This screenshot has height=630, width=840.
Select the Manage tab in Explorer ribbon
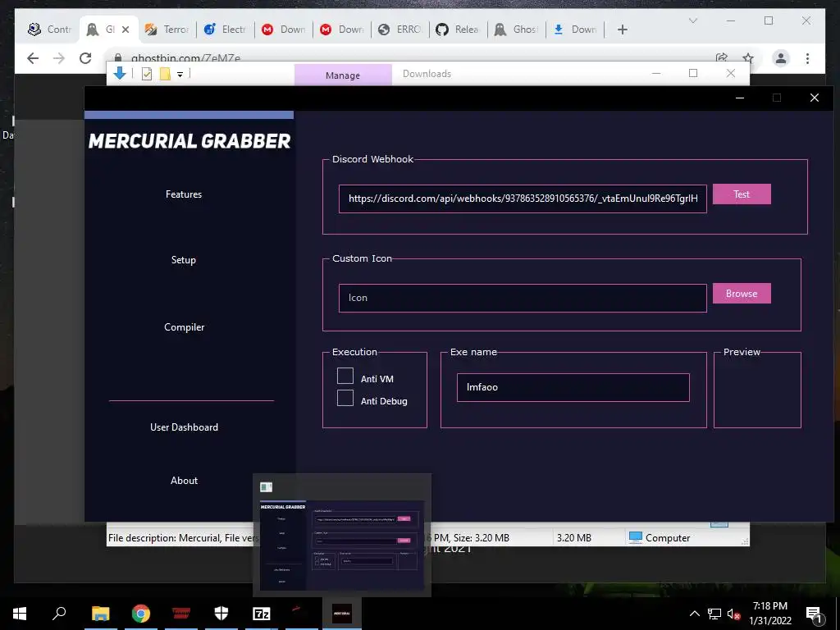(x=343, y=75)
